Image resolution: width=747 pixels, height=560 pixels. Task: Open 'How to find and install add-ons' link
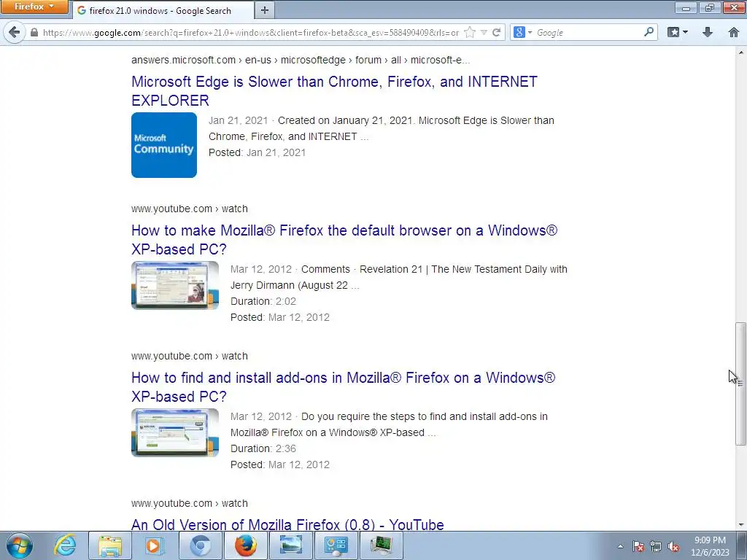coord(344,386)
